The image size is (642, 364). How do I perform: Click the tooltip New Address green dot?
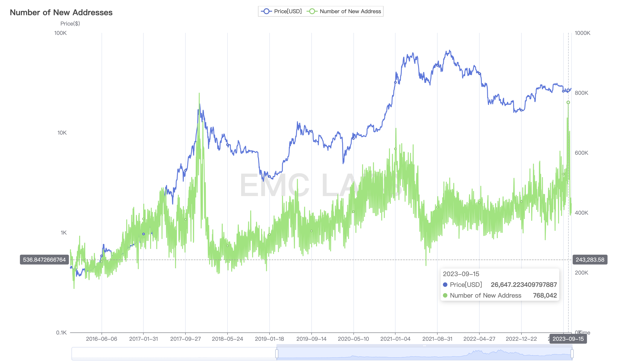[x=445, y=295]
